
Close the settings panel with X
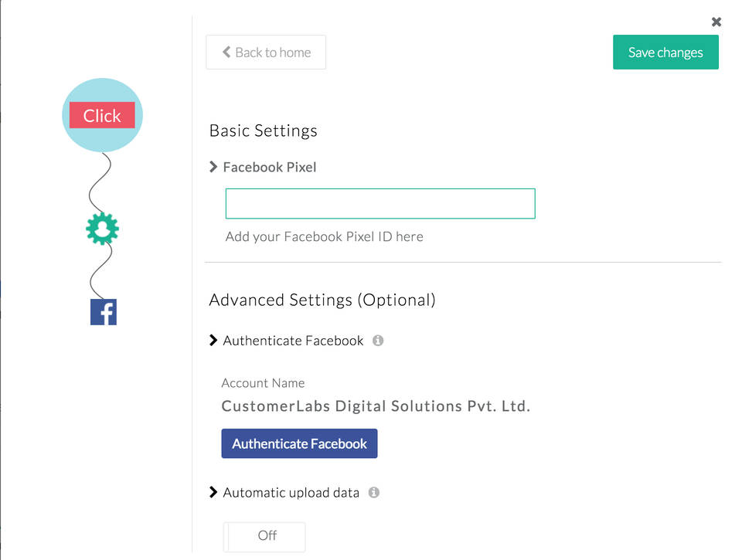coord(716,22)
